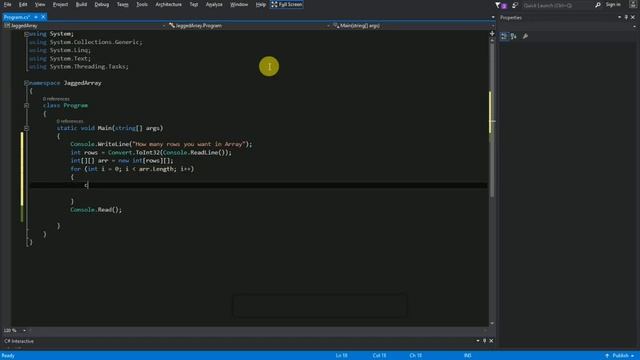Click the Console.WriteLine code line
Screen dimensions: 640x360
click(161, 144)
